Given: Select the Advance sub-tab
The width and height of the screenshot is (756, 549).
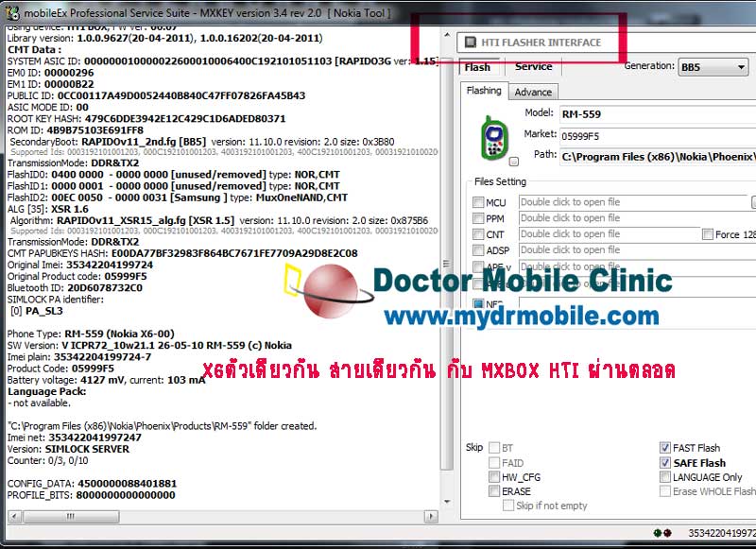Looking at the screenshot, I should pyautogui.click(x=533, y=92).
